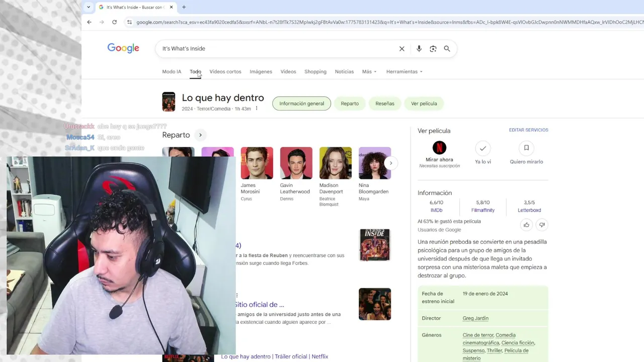Screen dimensions: 644x362
Task: Close the It's What's Inside browser tab
Action: click(x=171, y=7)
